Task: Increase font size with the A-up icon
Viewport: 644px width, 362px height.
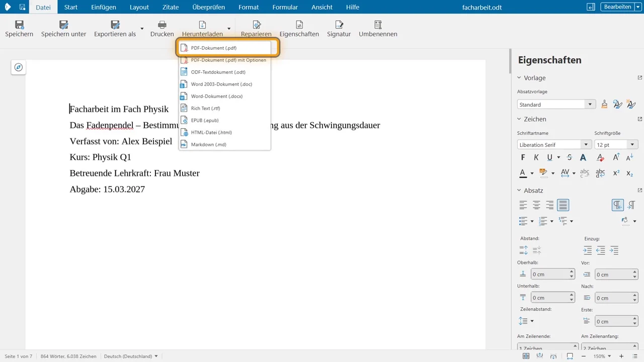Action: click(x=616, y=157)
